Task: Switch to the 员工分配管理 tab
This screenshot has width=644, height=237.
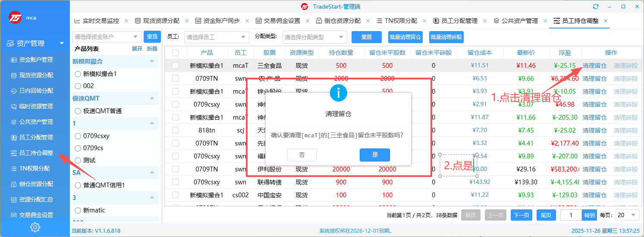Action: click(x=455, y=21)
